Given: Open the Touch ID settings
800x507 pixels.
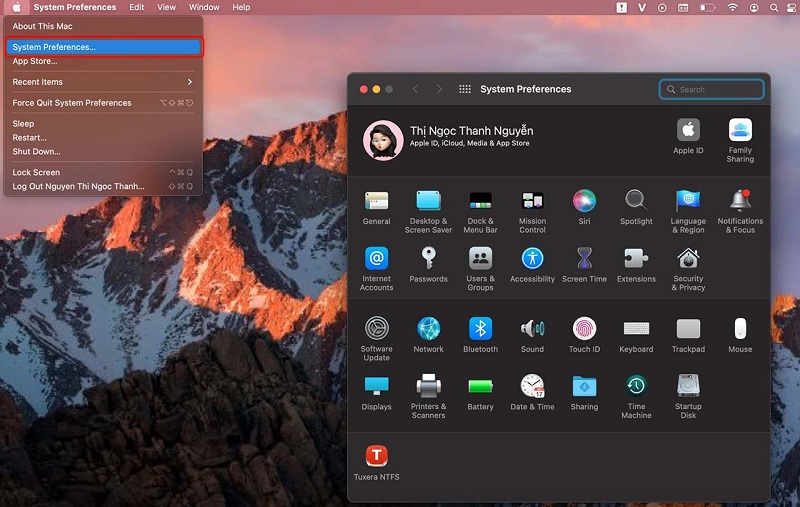Looking at the screenshot, I should pos(584,335).
